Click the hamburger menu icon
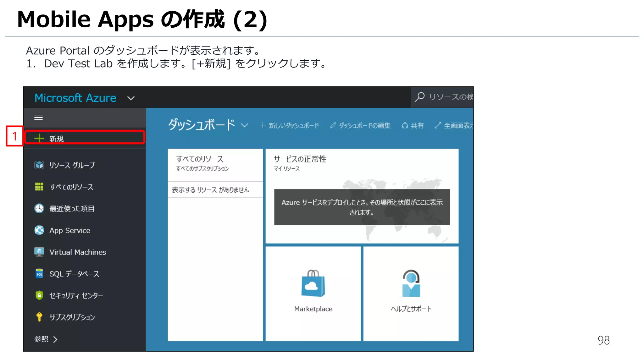The width and height of the screenshot is (644, 362). click(38, 118)
